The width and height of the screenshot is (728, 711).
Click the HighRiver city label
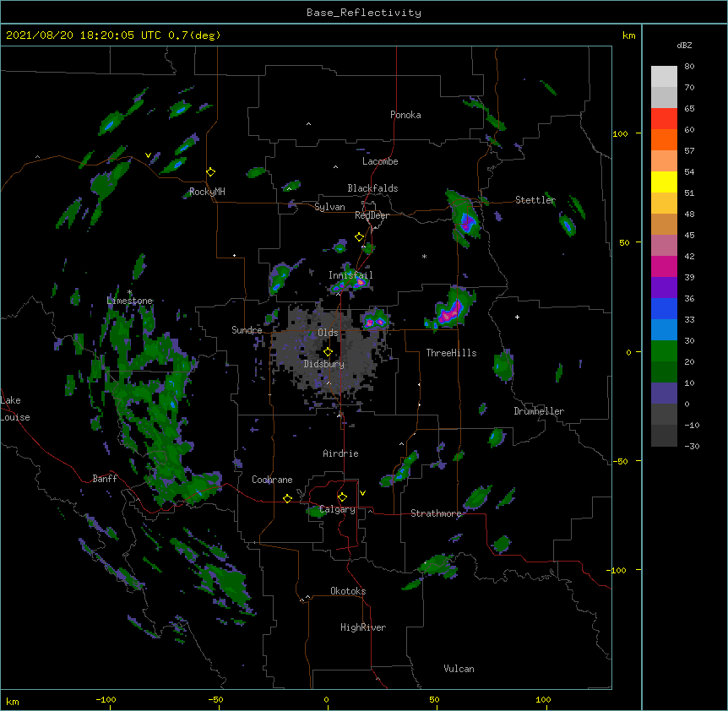[363, 627]
